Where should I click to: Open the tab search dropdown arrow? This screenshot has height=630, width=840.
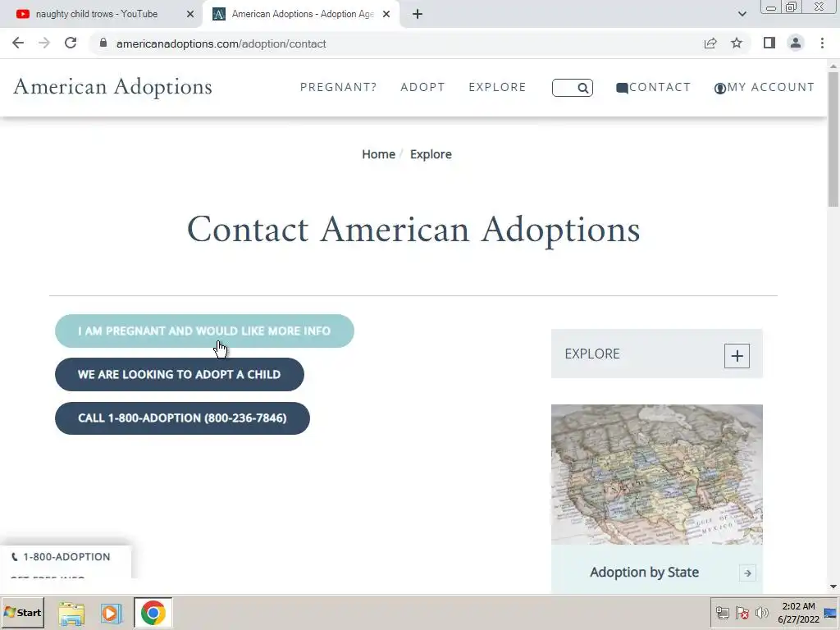tap(742, 15)
